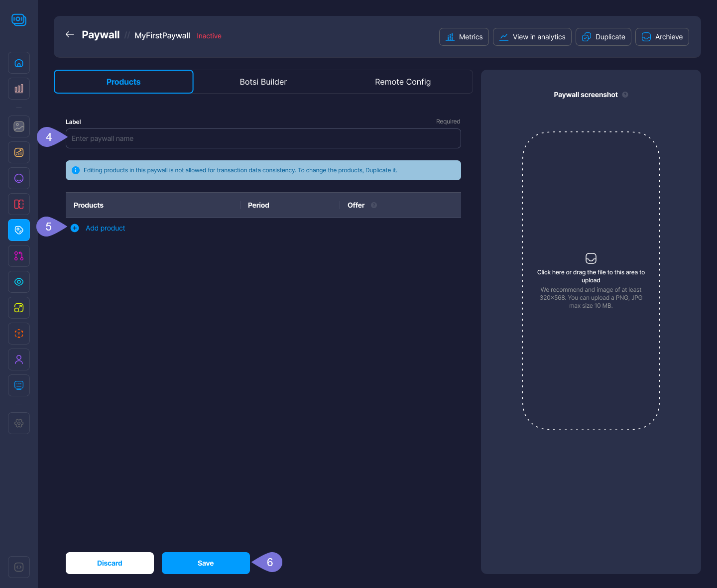Open the bar chart icon in sidebar
The image size is (717, 588).
coord(19,89)
